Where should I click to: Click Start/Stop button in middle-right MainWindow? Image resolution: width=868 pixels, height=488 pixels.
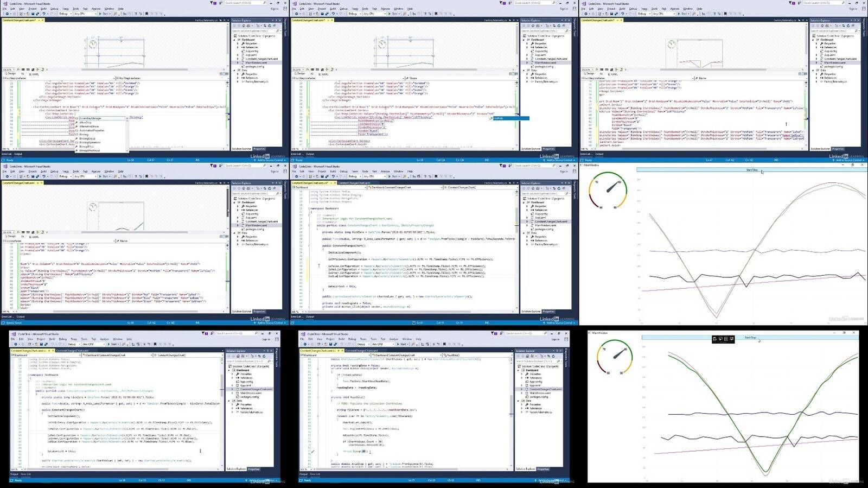coord(752,170)
